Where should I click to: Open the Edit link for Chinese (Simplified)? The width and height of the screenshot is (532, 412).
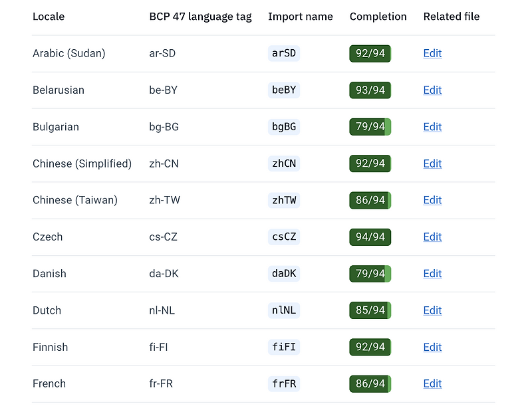432,163
